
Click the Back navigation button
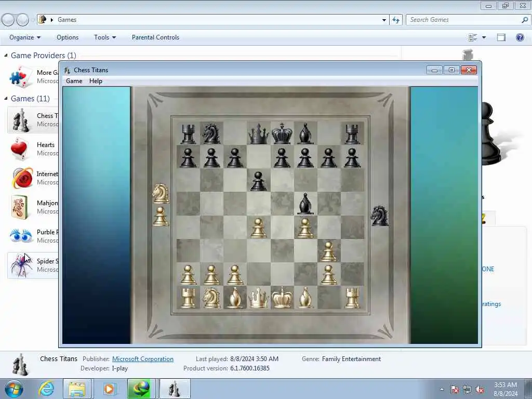[x=8, y=20]
